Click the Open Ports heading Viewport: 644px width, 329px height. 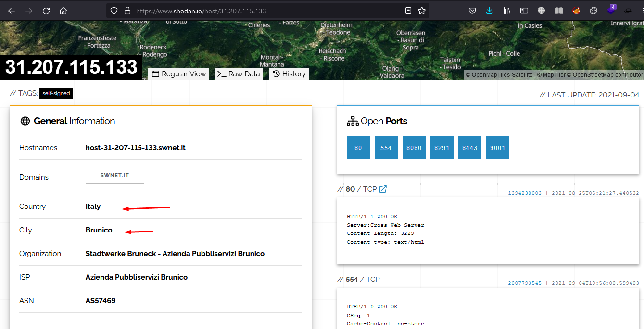point(377,121)
